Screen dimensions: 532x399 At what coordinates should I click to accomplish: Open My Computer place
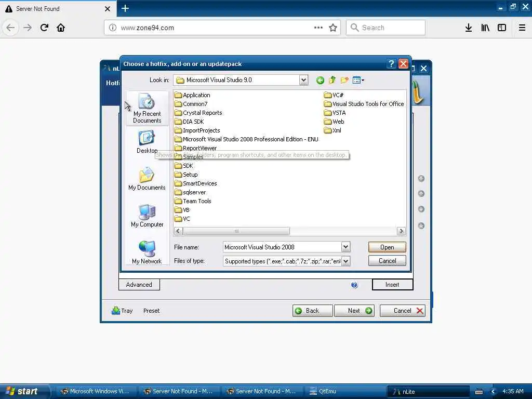click(147, 216)
